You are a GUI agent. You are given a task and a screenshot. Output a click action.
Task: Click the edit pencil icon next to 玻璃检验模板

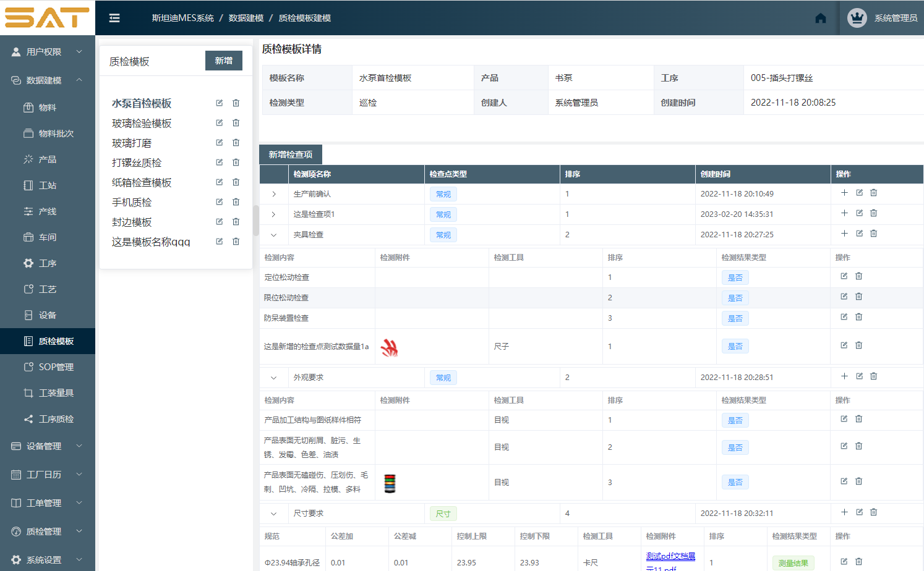pos(219,122)
